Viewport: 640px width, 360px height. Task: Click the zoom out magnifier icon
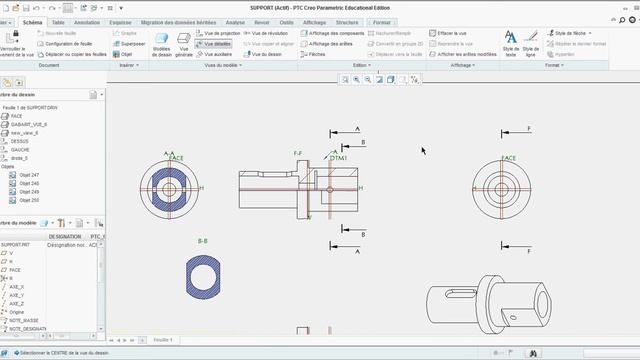[368, 80]
